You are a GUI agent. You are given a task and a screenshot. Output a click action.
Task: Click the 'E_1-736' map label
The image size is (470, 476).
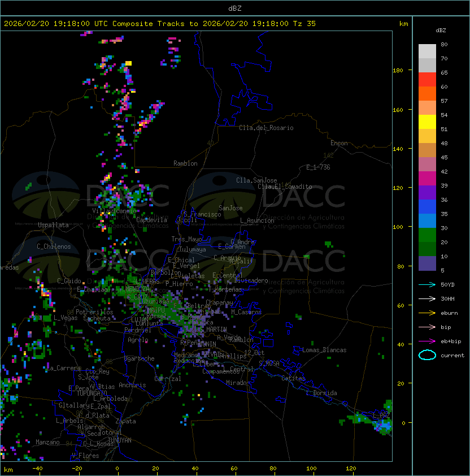click(x=318, y=167)
